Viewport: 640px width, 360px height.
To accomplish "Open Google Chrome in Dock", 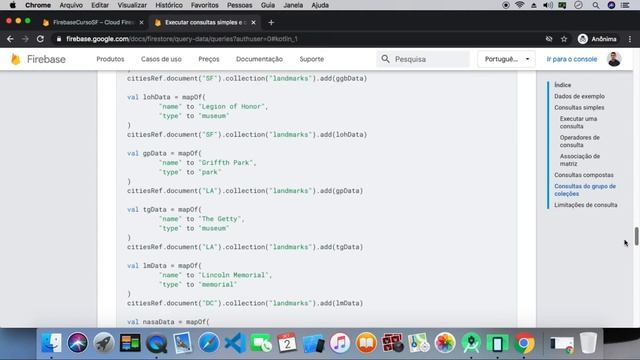I will [524, 342].
